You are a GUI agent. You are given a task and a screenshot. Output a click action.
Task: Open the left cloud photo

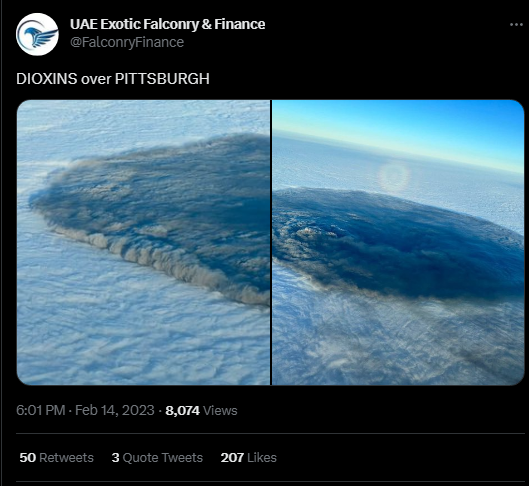pos(143,242)
